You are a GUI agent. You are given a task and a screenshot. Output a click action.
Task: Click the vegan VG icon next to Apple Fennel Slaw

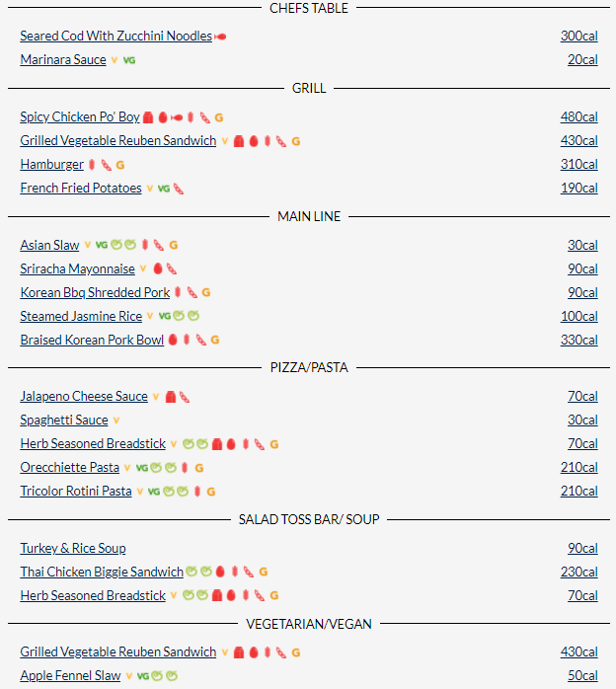point(143,676)
